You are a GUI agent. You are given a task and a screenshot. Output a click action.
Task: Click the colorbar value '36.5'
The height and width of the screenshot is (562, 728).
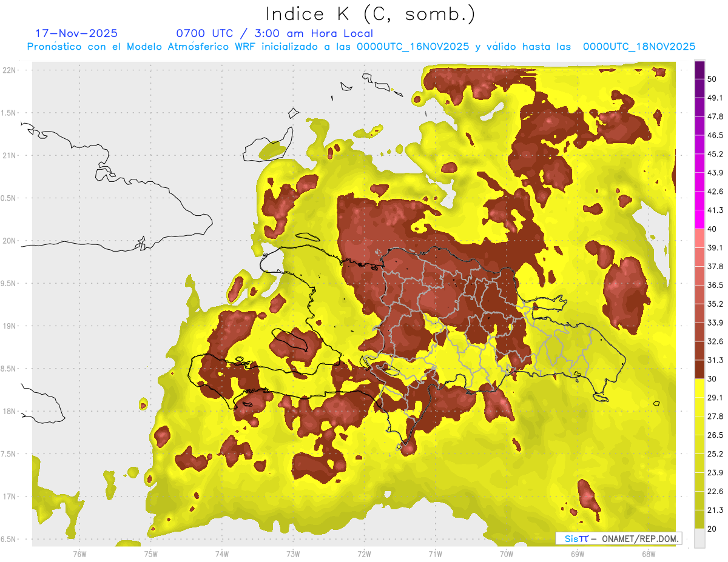click(715, 285)
